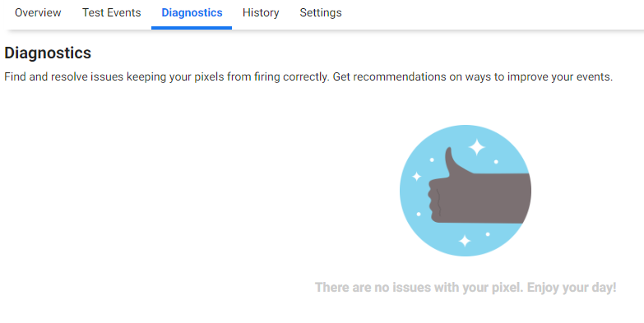Click the small sparkle left of the fist
This screenshot has height=323, width=644.
coord(417,177)
